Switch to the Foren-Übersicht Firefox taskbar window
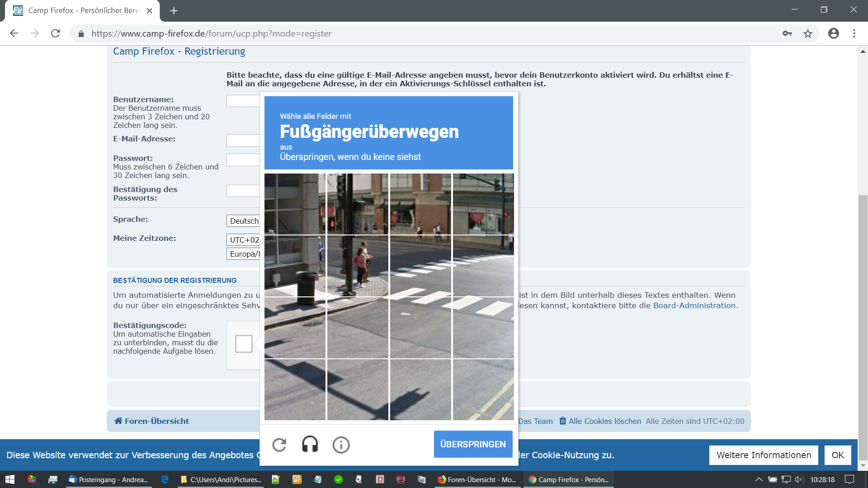This screenshot has width=868, height=488. [x=477, y=479]
